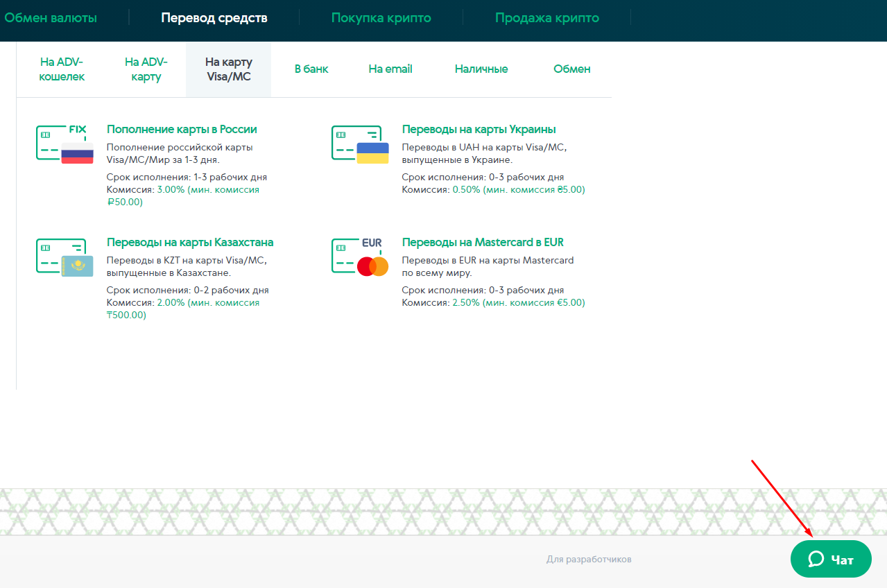The height and width of the screenshot is (588, 887).
Task: Switch to the На ADV-кошелек tab
Action: (x=62, y=69)
